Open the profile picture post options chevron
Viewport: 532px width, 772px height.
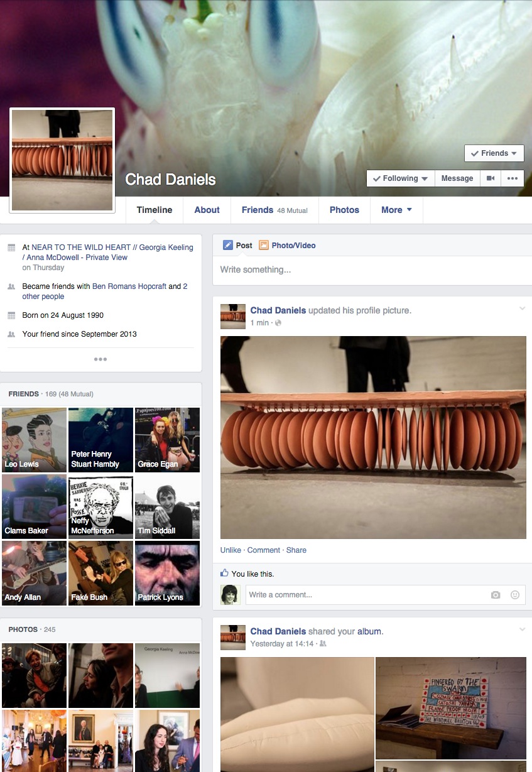click(x=521, y=308)
